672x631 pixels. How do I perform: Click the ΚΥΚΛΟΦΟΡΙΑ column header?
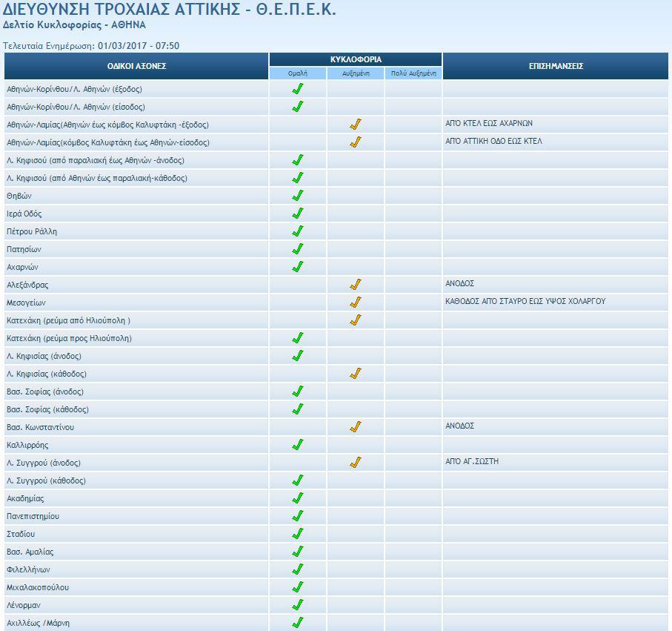(356, 59)
